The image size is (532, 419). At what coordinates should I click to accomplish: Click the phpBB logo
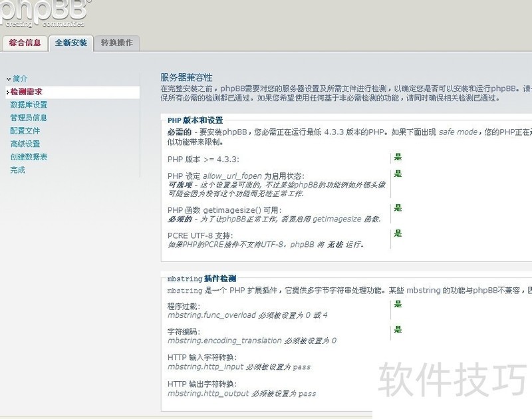(x=45, y=13)
